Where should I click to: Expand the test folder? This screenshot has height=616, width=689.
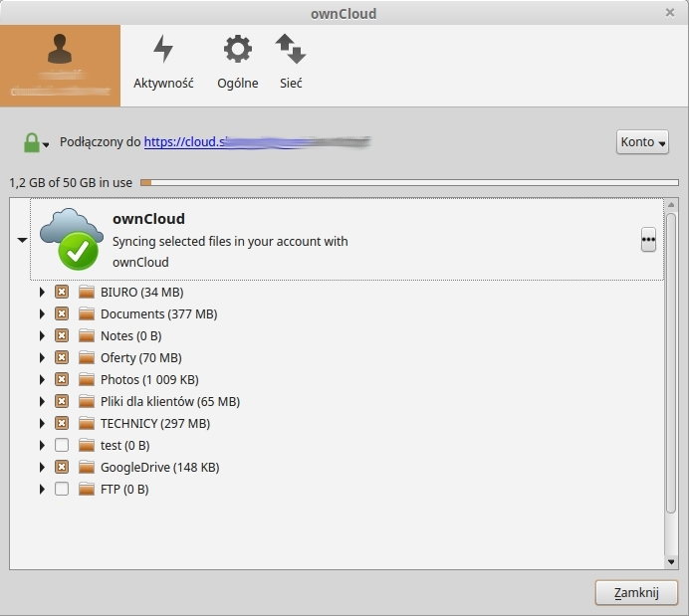point(42,445)
